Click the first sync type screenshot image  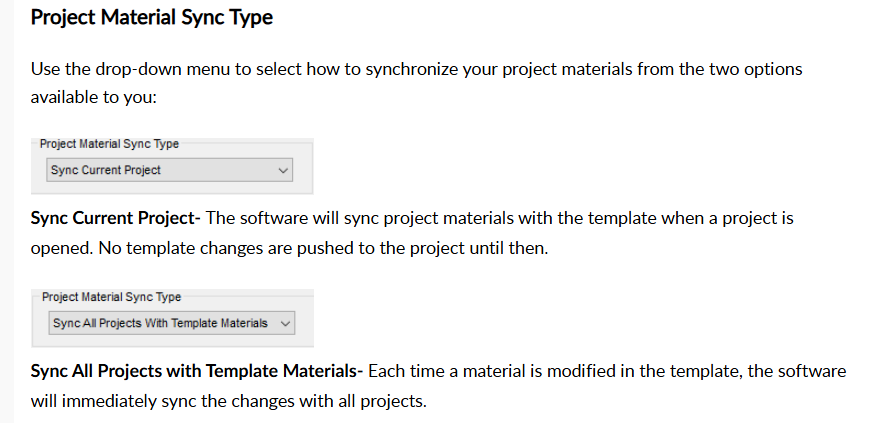pos(172,166)
